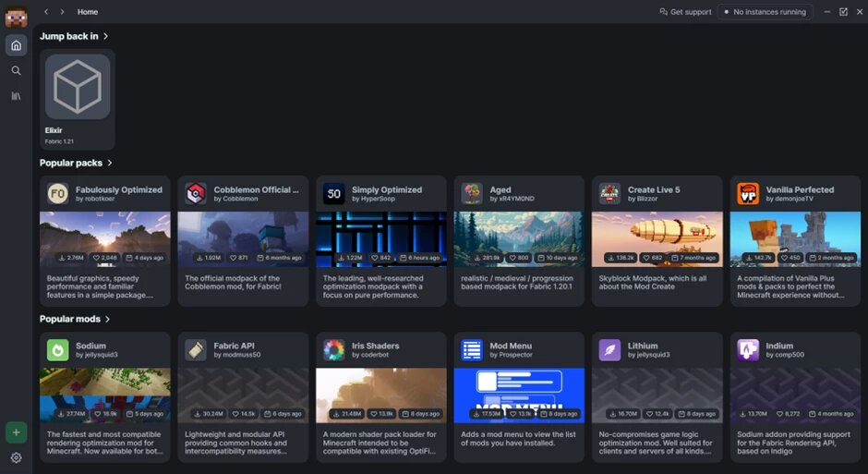
Task: Click Fabric API download count 30.24M
Action: pos(210,414)
